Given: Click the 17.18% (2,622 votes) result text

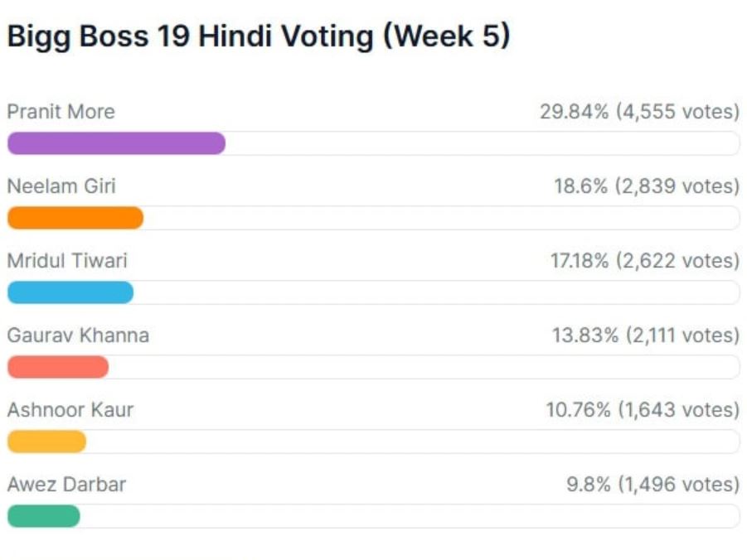Looking at the screenshot, I should [x=644, y=261].
